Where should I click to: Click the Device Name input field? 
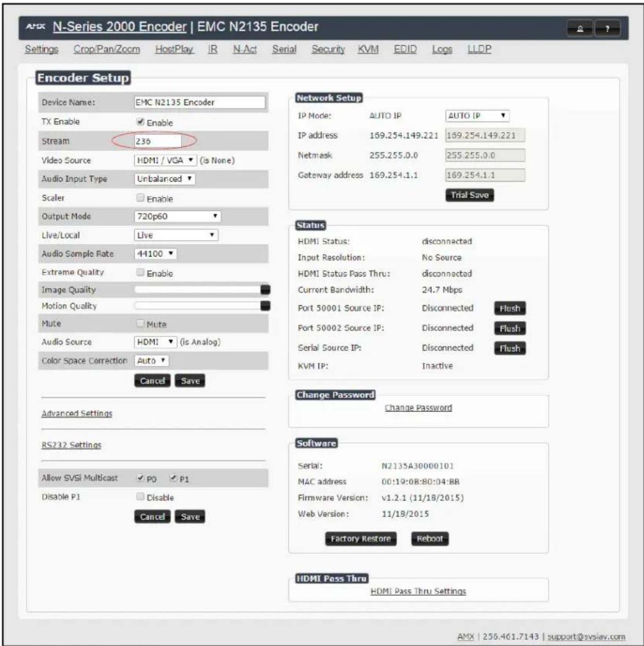(199, 102)
